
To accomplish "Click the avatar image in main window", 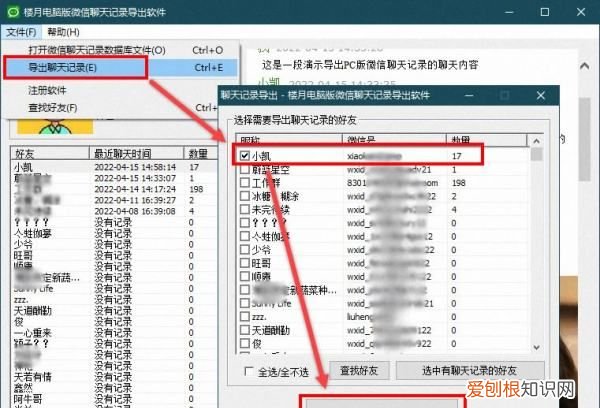I will (55, 126).
